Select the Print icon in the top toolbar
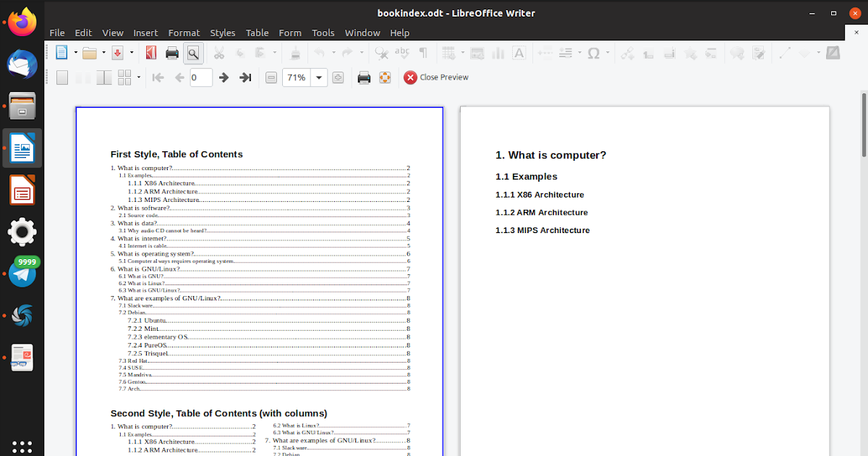Image resolution: width=868 pixels, height=456 pixels. coord(172,53)
